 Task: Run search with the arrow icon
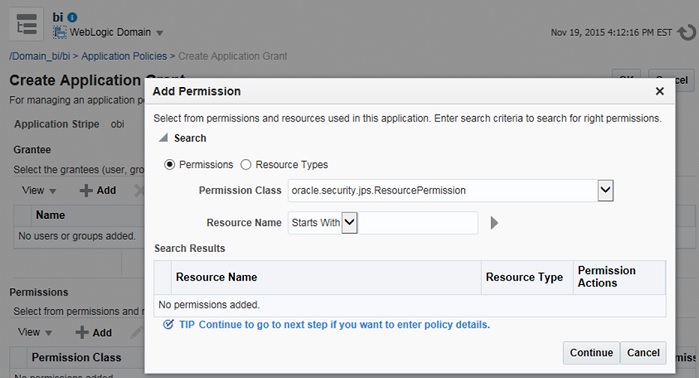coord(494,223)
